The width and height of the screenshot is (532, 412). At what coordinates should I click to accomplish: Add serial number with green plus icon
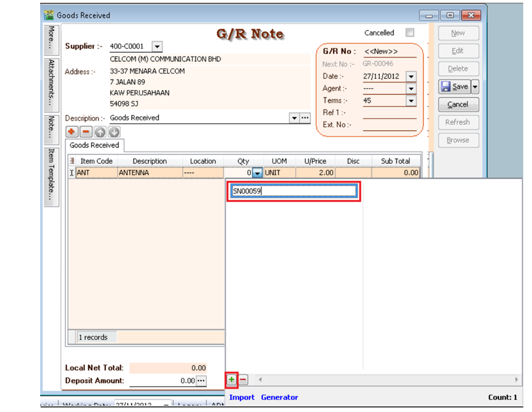click(x=232, y=380)
